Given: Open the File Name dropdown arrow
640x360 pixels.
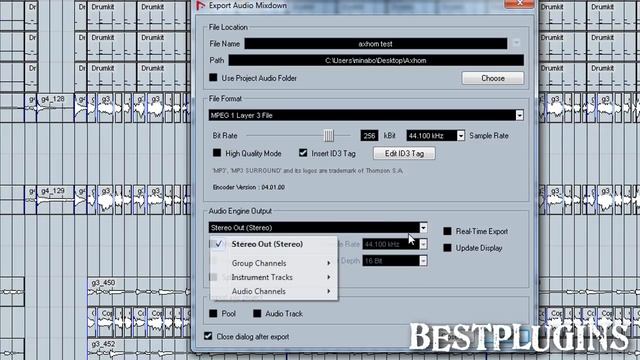Looking at the screenshot, I should point(516,43).
